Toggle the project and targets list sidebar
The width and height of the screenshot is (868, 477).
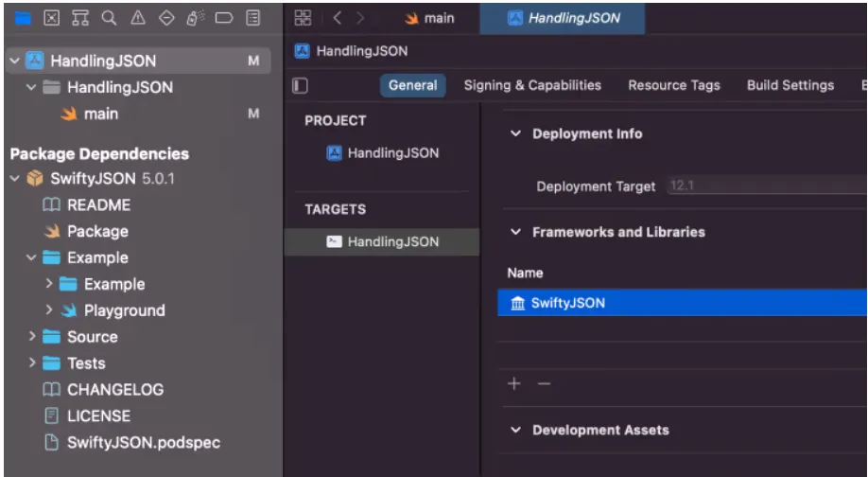(x=300, y=85)
